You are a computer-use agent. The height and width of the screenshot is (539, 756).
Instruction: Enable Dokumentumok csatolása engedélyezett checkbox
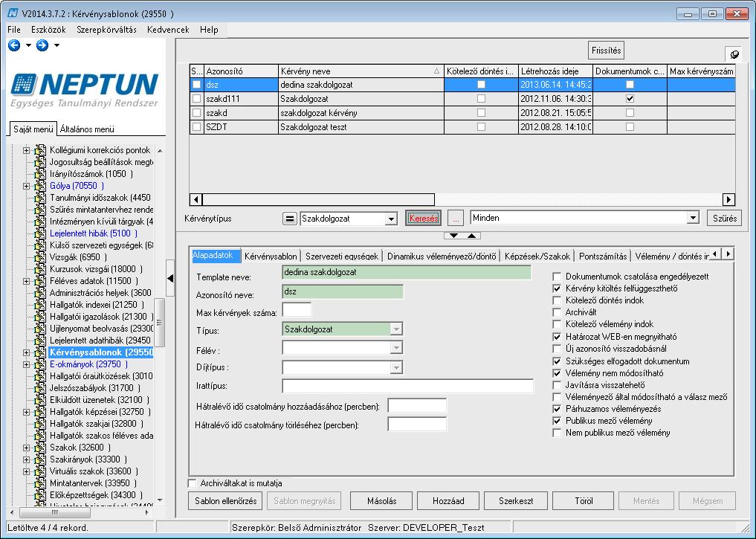coord(557,277)
